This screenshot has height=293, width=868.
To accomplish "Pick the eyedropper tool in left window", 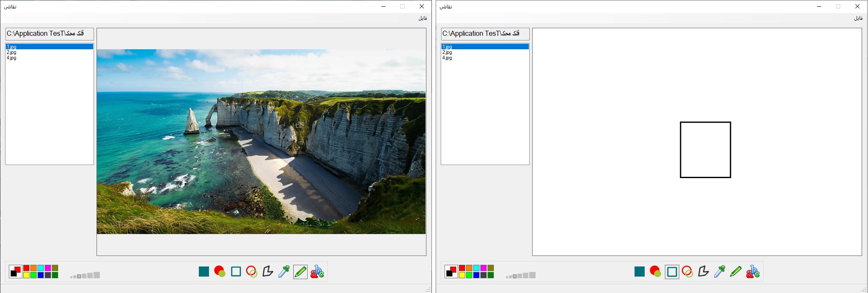I will click(x=284, y=272).
